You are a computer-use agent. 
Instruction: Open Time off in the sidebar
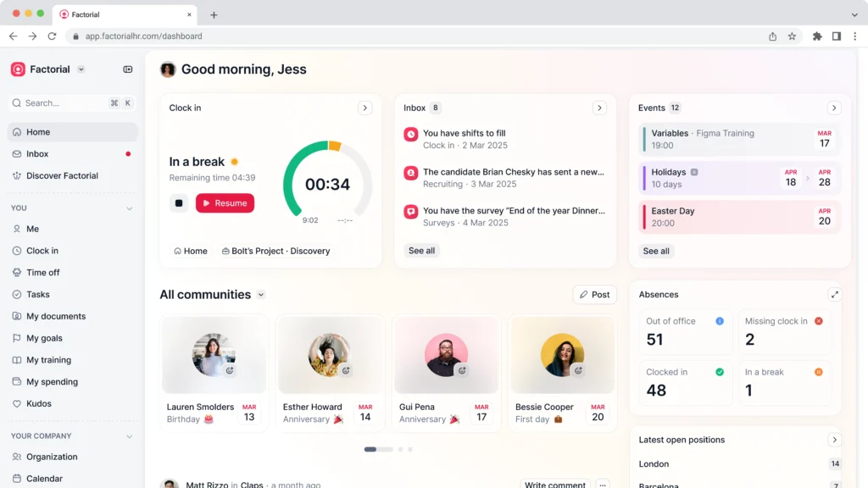pos(73,272)
